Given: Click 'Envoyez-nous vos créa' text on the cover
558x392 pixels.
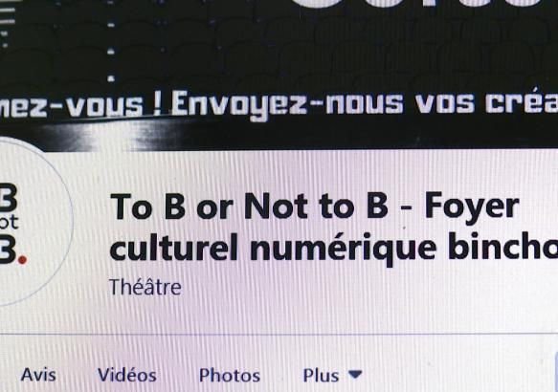Looking at the screenshot, I should pyautogui.click(x=365, y=104).
